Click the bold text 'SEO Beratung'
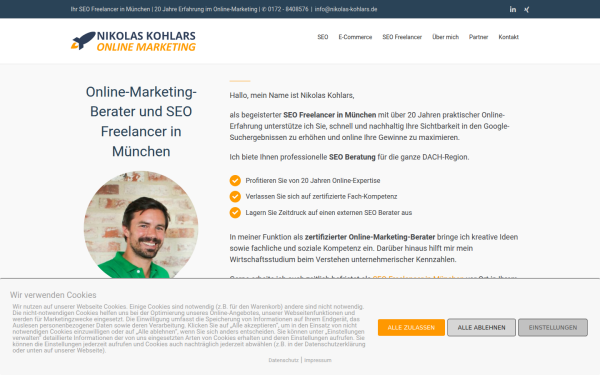This screenshot has width=600, height=375. [x=352, y=157]
